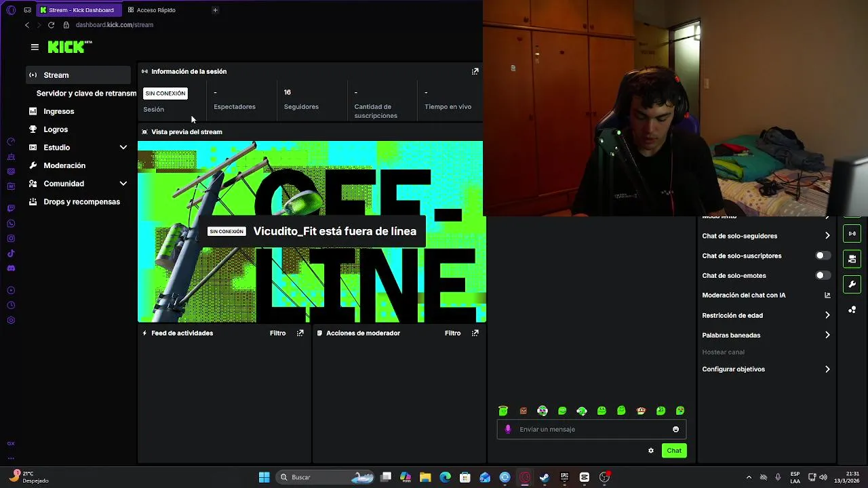The width and height of the screenshot is (868, 488).
Task: Open TikTok in the browser sidebar
Action: pos(11,253)
